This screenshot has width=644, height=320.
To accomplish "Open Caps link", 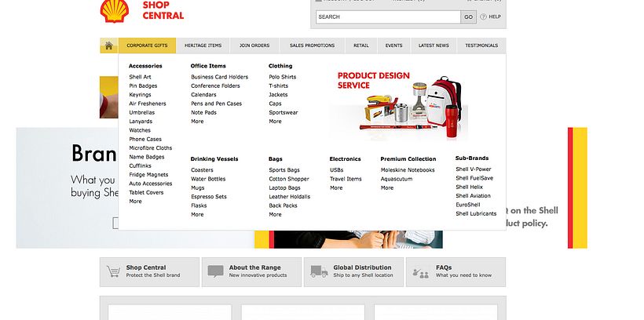I will coord(275,104).
